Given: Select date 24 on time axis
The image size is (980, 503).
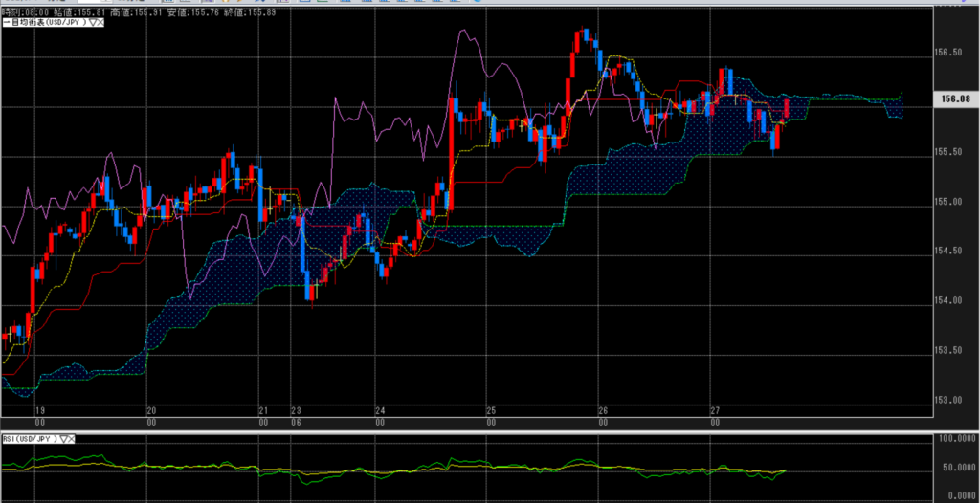Looking at the screenshot, I should click(380, 409).
